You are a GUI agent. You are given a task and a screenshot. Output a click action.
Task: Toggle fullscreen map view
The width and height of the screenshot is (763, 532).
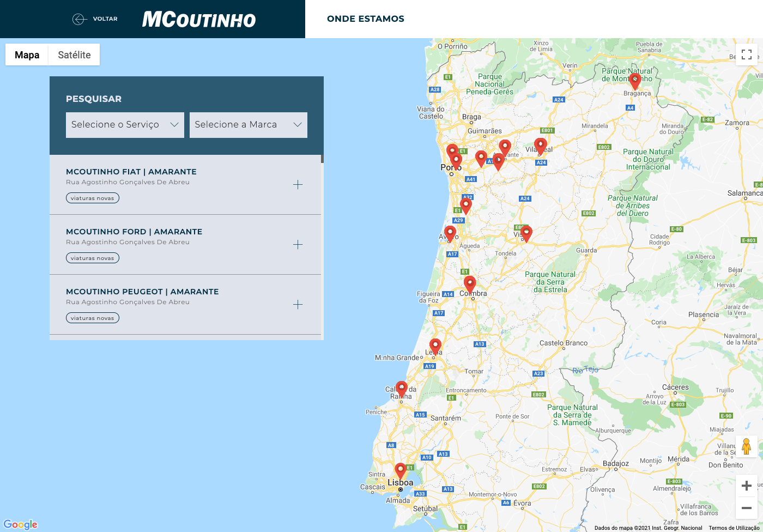pos(747,55)
